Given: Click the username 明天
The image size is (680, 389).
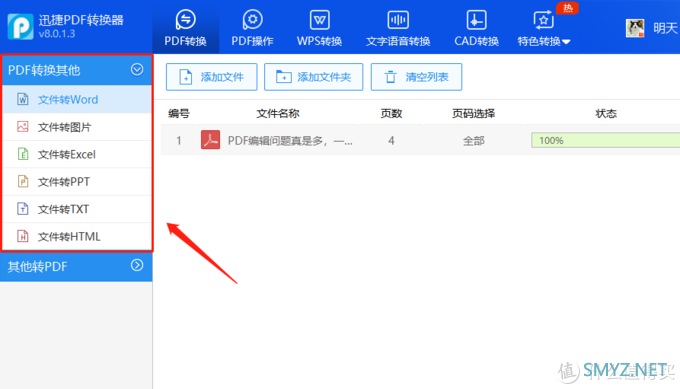Looking at the screenshot, I should coord(665,29).
